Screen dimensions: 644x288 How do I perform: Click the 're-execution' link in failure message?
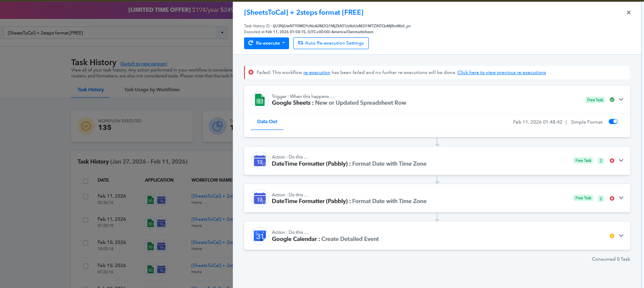[317, 72]
